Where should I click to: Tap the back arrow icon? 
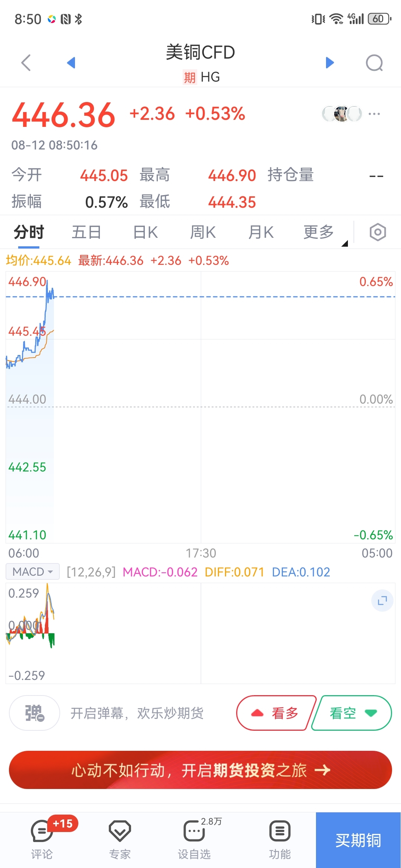point(26,62)
